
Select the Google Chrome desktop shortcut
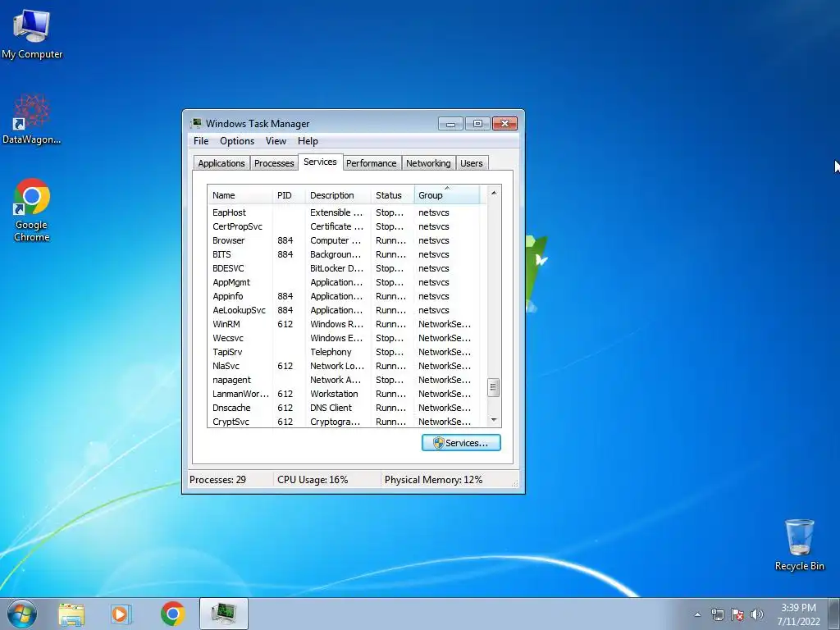(32, 209)
